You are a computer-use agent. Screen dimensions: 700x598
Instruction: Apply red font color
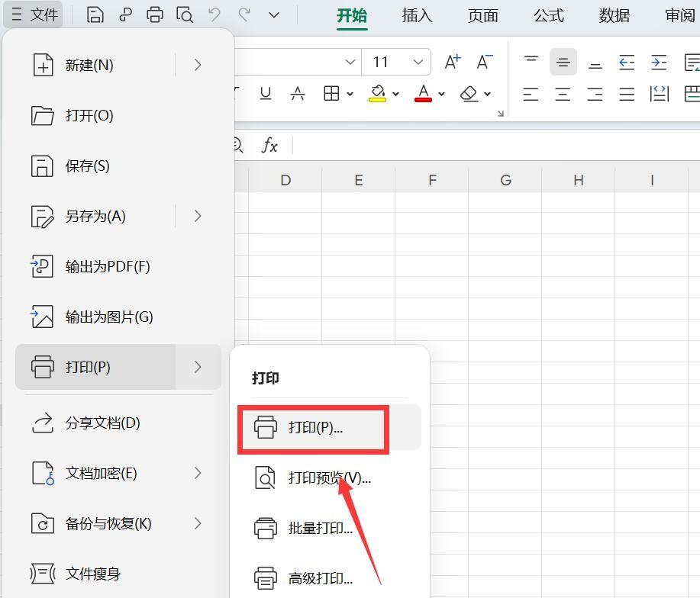click(x=423, y=94)
